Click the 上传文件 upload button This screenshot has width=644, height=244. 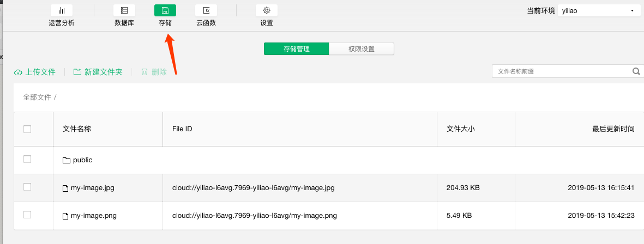pos(34,72)
